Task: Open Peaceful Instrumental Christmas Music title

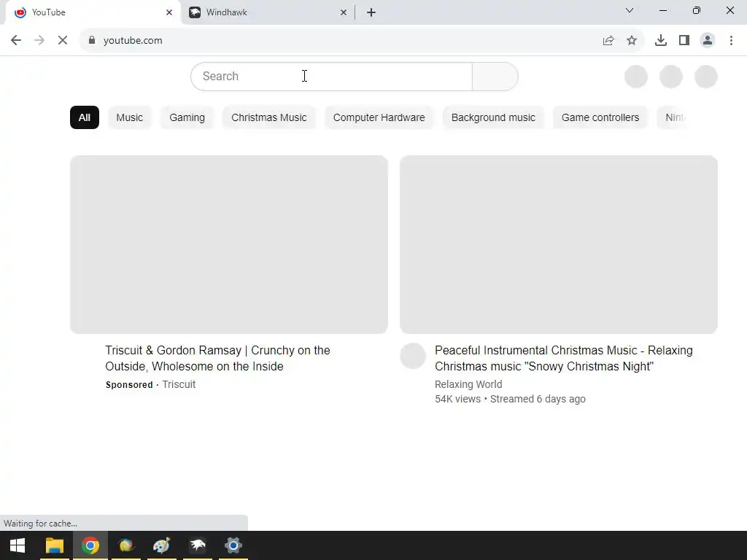Action: tap(564, 358)
